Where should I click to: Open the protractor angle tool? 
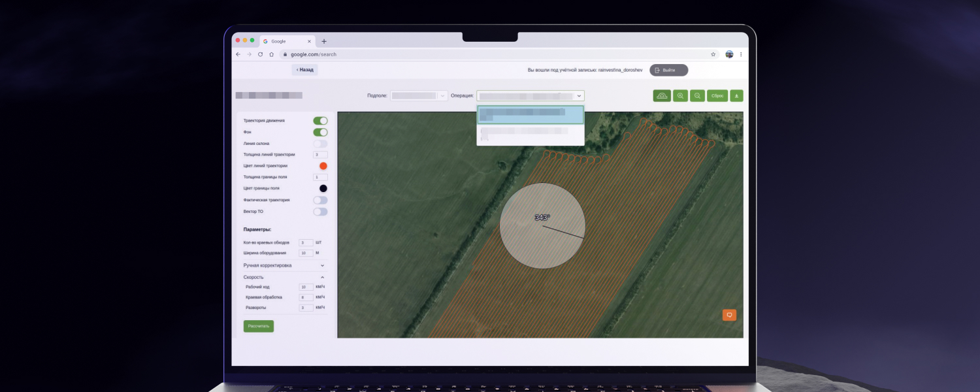pyautogui.click(x=662, y=95)
